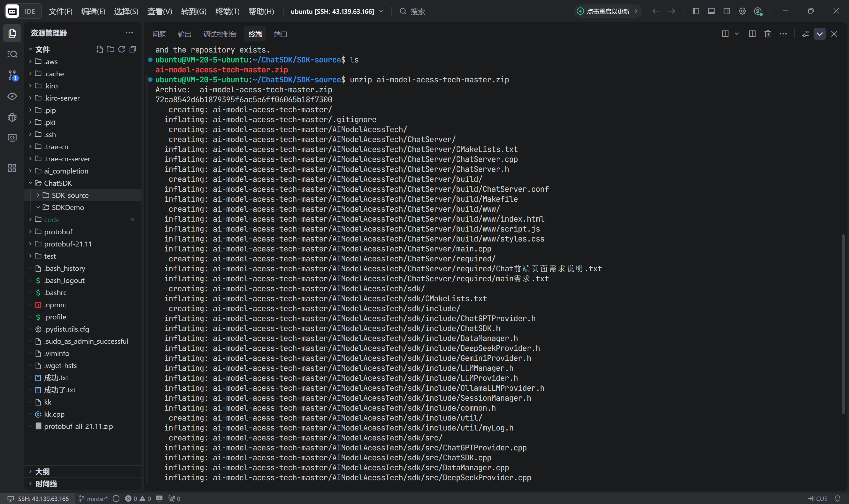Toggle the bottom panel layout button

pos(711,11)
